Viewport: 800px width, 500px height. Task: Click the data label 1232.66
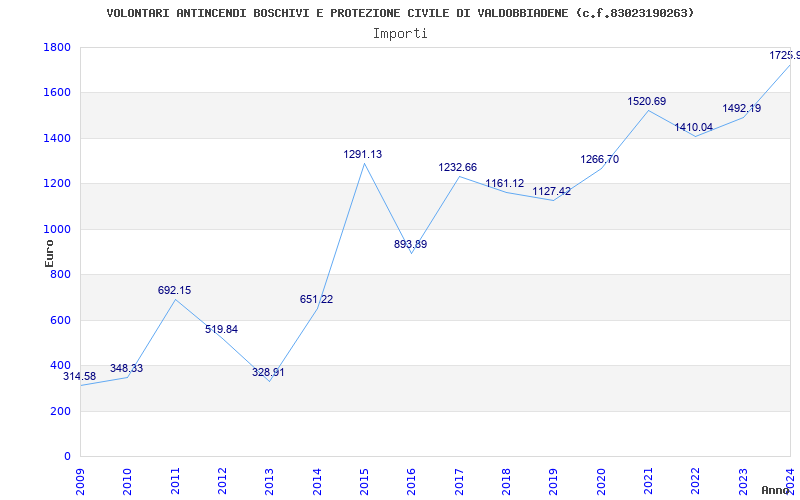pyautogui.click(x=458, y=167)
